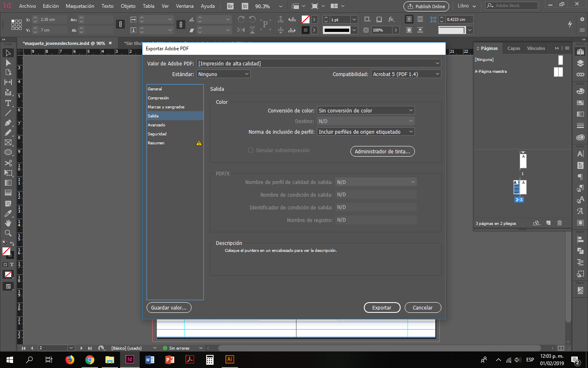Select the Resumen category
588x368 pixels.
(x=175, y=143)
